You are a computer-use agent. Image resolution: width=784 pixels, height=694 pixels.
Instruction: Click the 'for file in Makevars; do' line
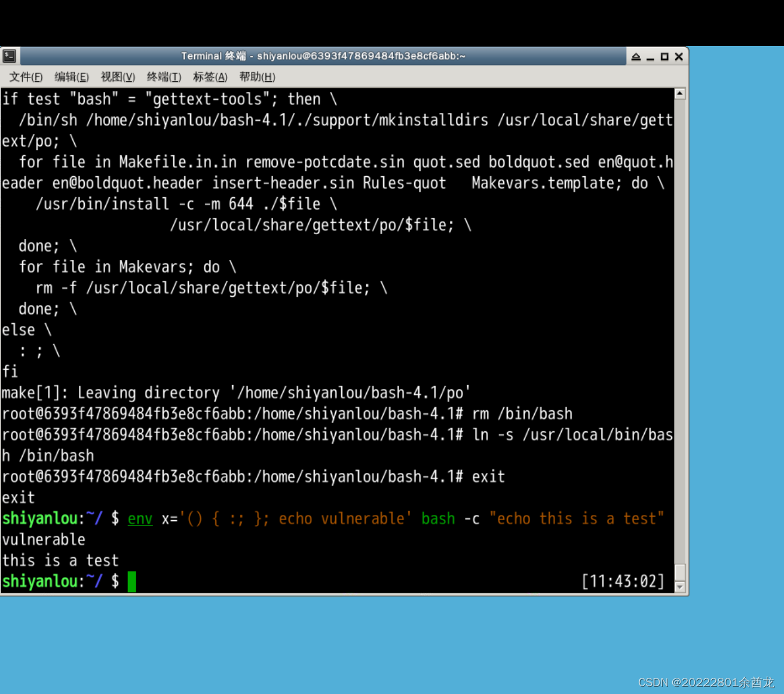point(127,267)
